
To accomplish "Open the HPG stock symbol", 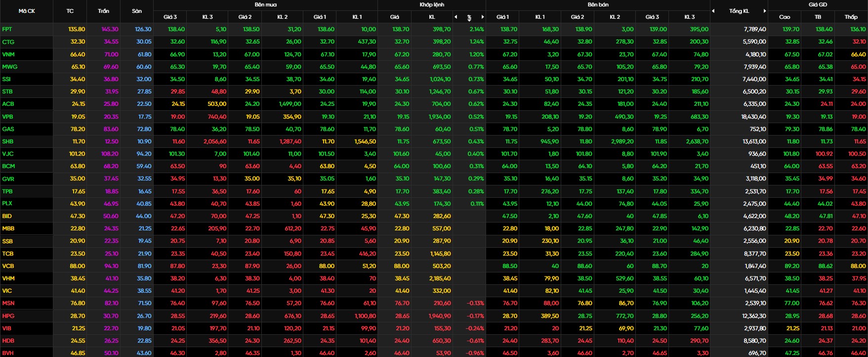I will (8, 316).
